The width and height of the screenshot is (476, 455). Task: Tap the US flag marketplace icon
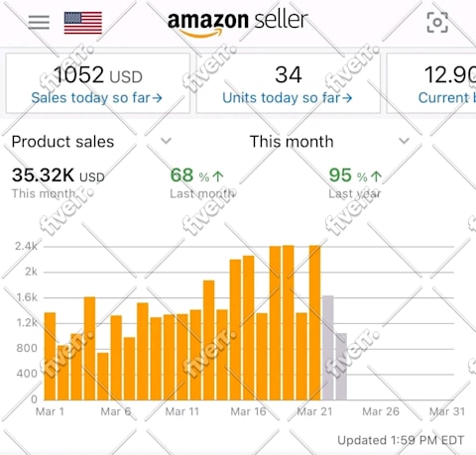point(83,23)
